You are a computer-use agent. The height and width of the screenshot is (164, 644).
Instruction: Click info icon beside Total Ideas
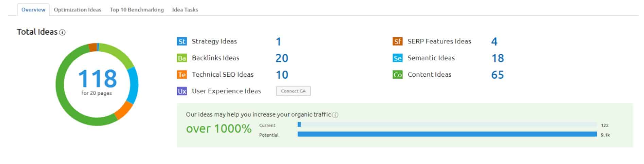coord(62,33)
